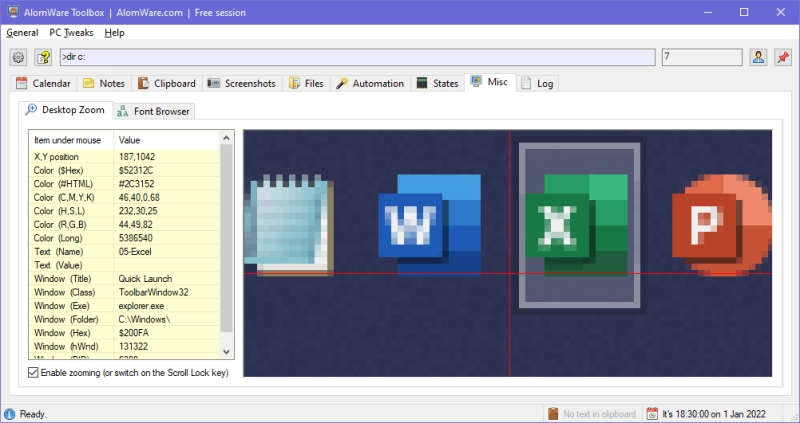
Task: Click the clipboard icon in status bar
Action: click(x=553, y=414)
